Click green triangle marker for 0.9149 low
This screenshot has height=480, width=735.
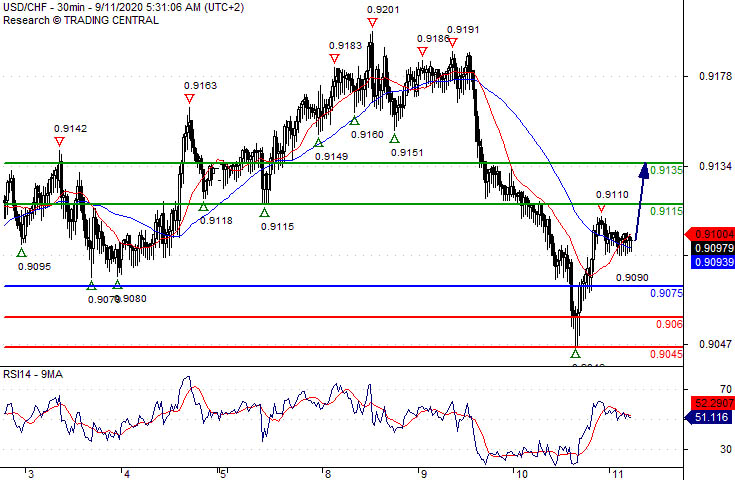click(x=319, y=143)
